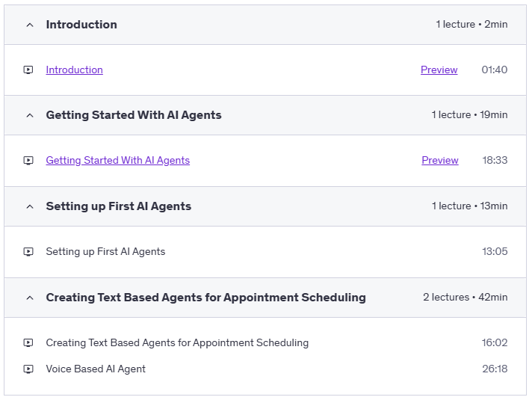
Task: Click video icon beside Getting Started lecture
Action: click(x=28, y=161)
